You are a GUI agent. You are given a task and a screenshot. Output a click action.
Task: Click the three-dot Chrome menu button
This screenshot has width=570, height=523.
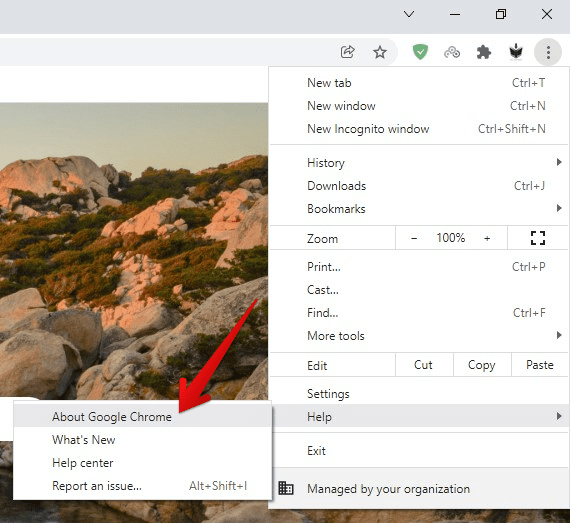[x=548, y=52]
